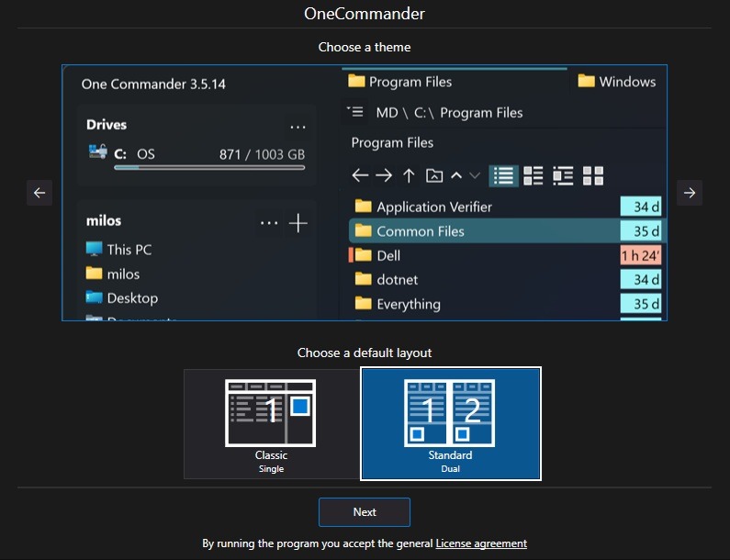Click the 1 h 24' age tag

point(641,255)
